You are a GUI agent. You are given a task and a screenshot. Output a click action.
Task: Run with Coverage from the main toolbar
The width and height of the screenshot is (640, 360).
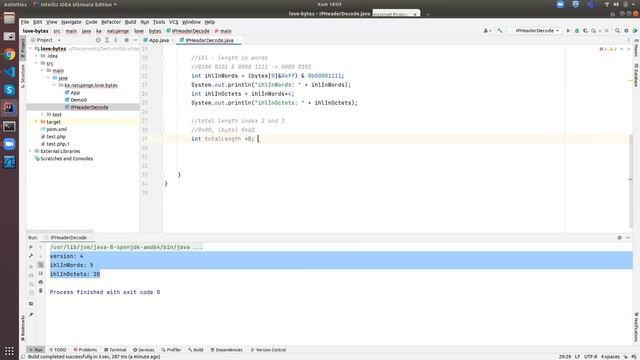pyautogui.click(x=585, y=31)
